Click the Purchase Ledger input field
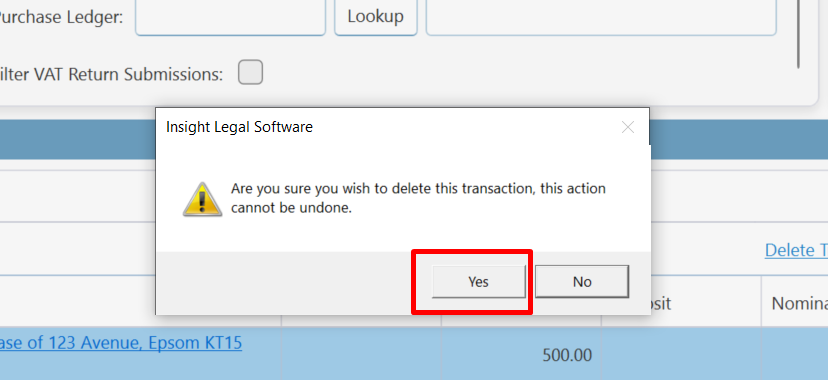The width and height of the screenshot is (828, 380). pos(230,16)
